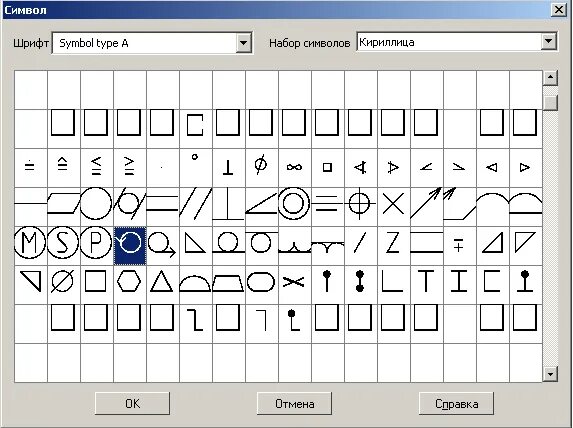
Task: Pick the large plain circle symbol
Action: (96, 204)
